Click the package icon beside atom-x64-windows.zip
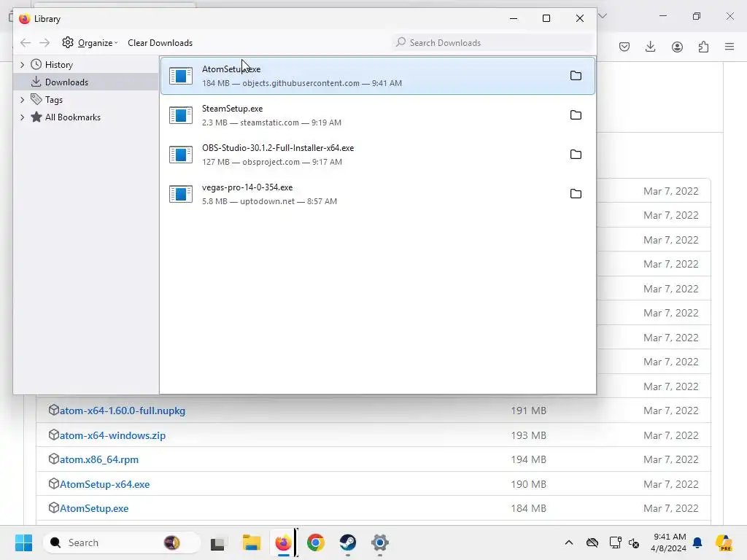The image size is (747, 560). tap(53, 435)
